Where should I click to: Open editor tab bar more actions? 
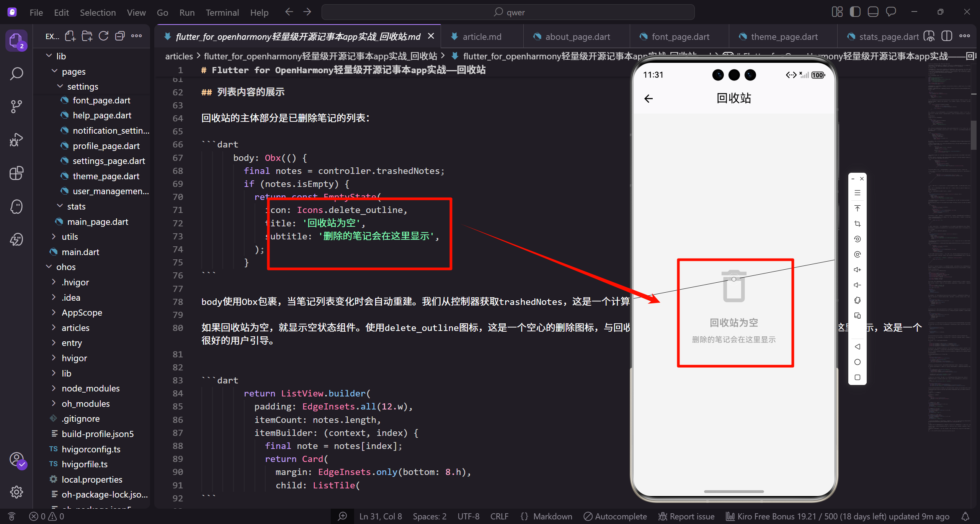tap(964, 36)
